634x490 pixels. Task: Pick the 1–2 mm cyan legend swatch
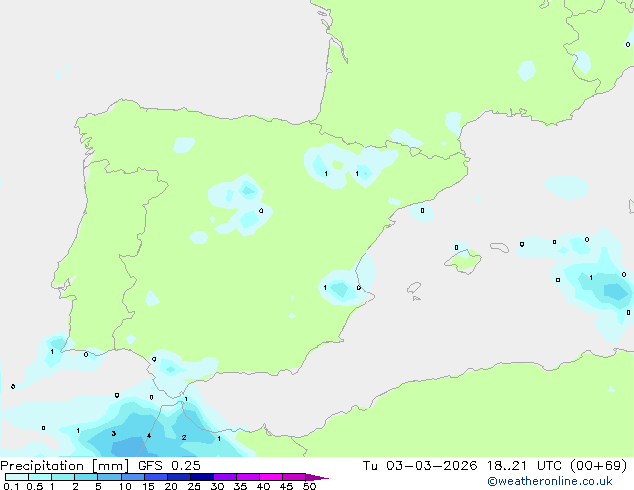pos(63,477)
